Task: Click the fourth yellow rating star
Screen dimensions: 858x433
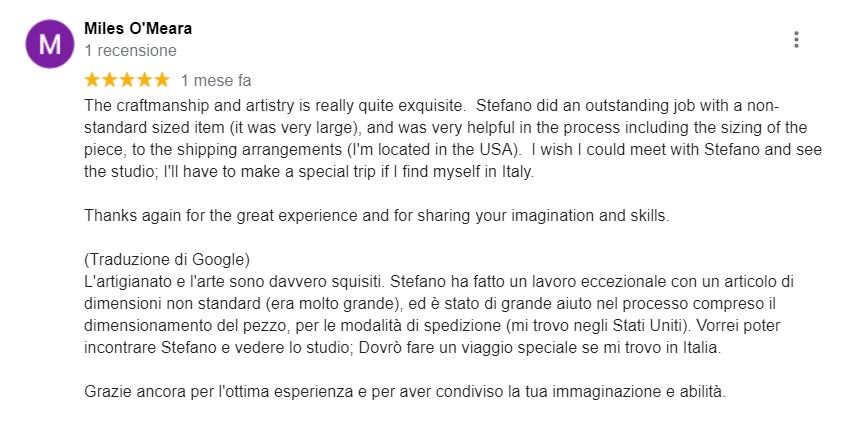Action: [144, 80]
